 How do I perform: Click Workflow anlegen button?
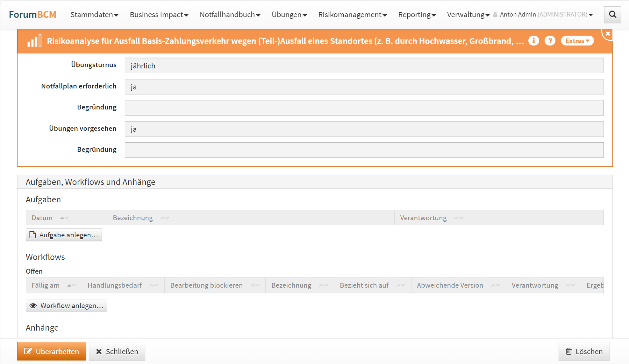[66, 305]
